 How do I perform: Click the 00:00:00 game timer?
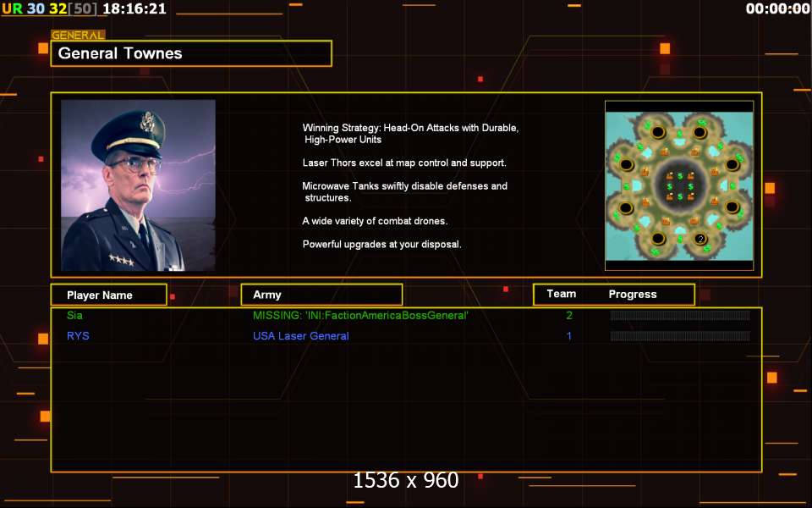778,8
